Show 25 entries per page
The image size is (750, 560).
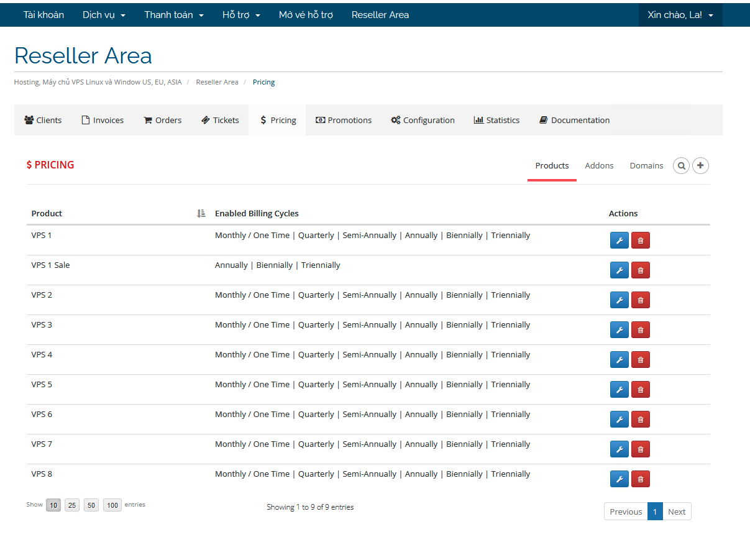point(72,505)
